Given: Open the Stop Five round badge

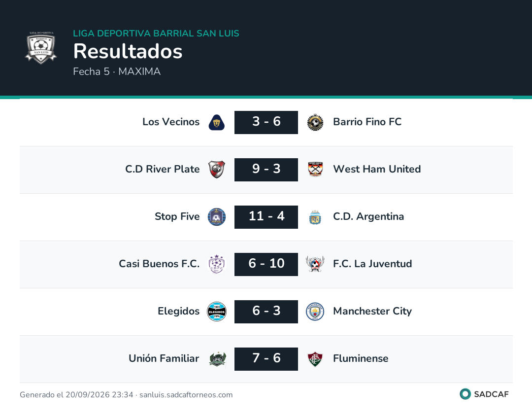Looking at the screenshot, I should (x=216, y=217).
